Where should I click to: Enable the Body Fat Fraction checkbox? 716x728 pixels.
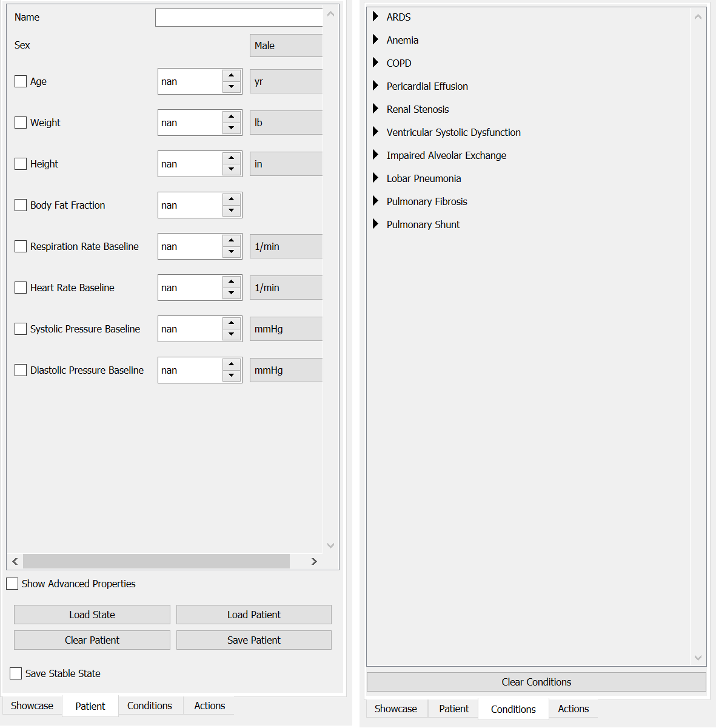pyautogui.click(x=21, y=205)
